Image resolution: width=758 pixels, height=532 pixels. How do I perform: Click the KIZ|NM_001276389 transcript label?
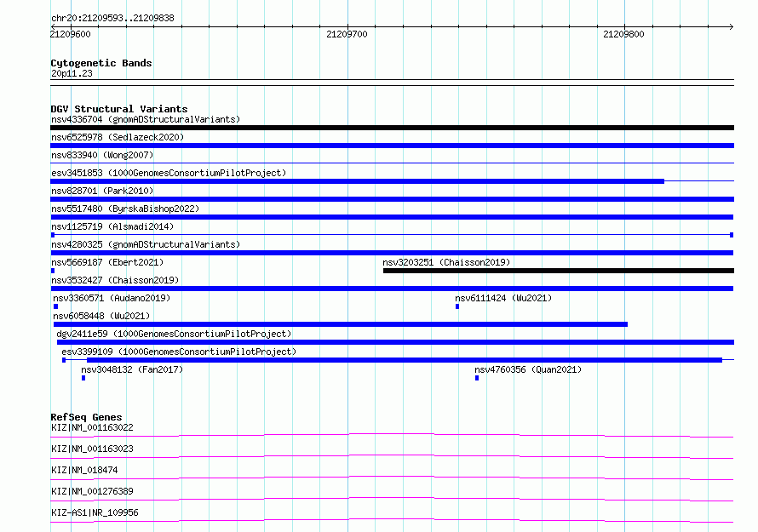tap(92, 491)
